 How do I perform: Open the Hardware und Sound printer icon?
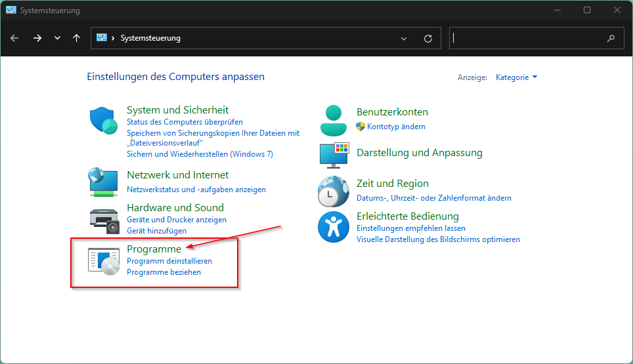click(x=104, y=221)
